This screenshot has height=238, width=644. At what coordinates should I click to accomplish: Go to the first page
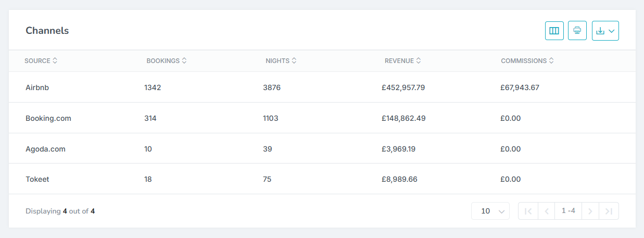pos(528,211)
